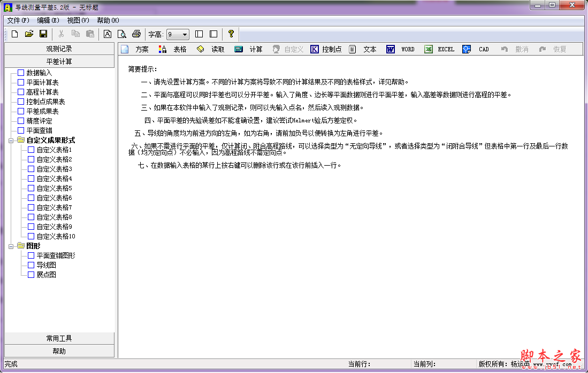
Task: Open the 控制点 (control points) tool
Action: click(322, 49)
